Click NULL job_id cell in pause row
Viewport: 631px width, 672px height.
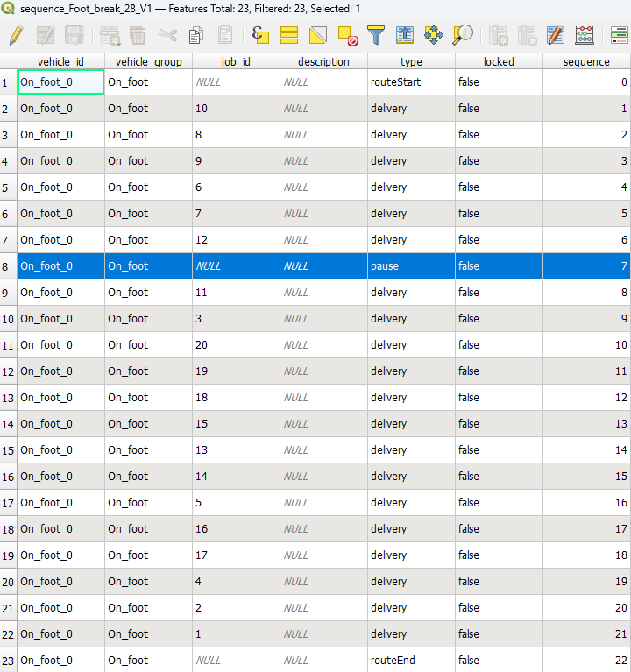236,266
